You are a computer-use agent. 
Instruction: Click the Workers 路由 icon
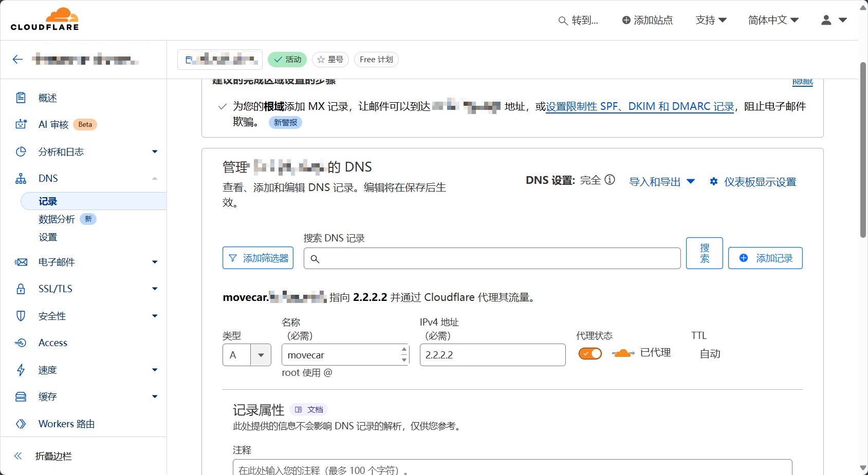click(21, 424)
